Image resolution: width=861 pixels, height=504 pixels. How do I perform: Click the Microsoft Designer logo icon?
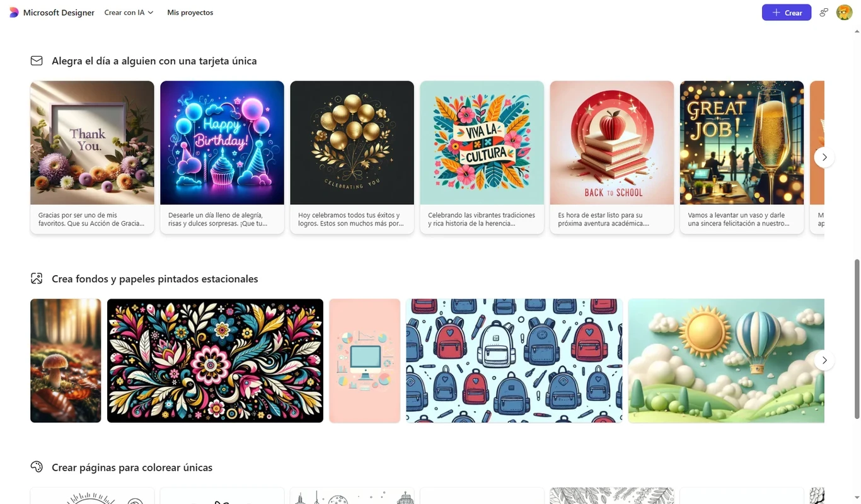tap(14, 13)
